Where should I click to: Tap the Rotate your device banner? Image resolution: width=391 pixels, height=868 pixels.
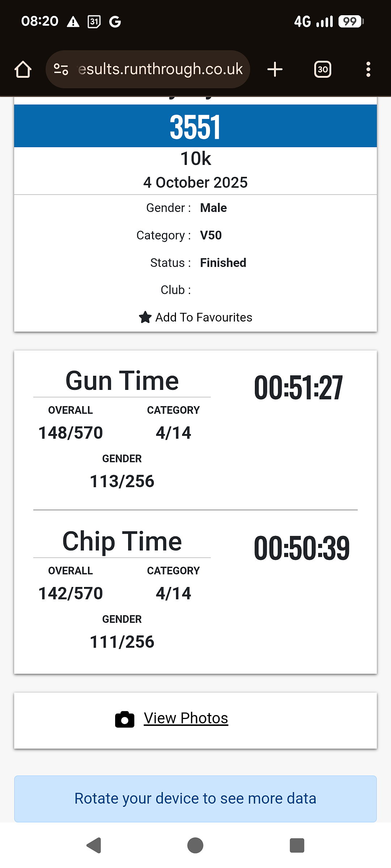195,799
